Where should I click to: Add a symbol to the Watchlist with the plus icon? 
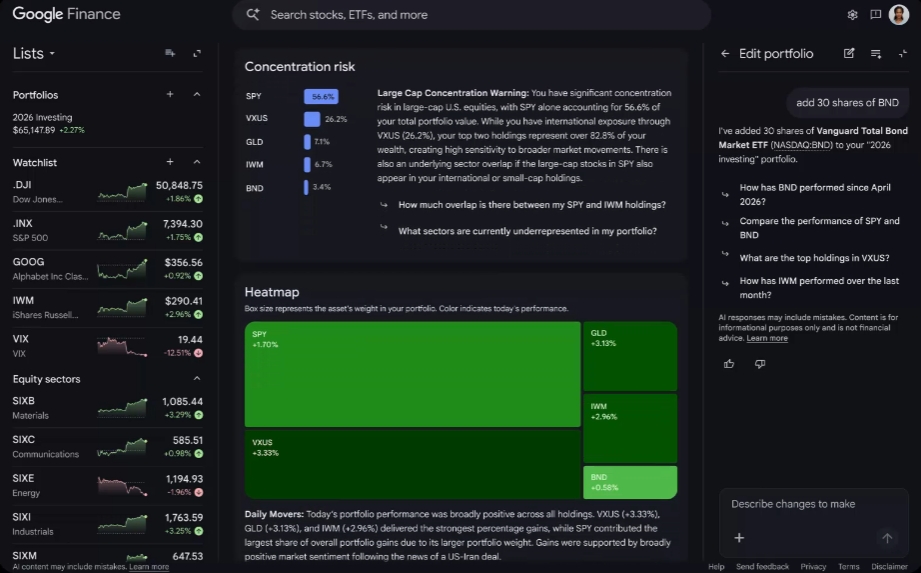pyautogui.click(x=170, y=162)
